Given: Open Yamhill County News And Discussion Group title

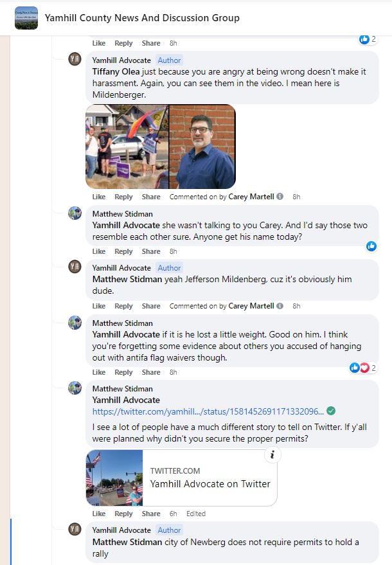Looking at the screenshot, I should tap(142, 17).
